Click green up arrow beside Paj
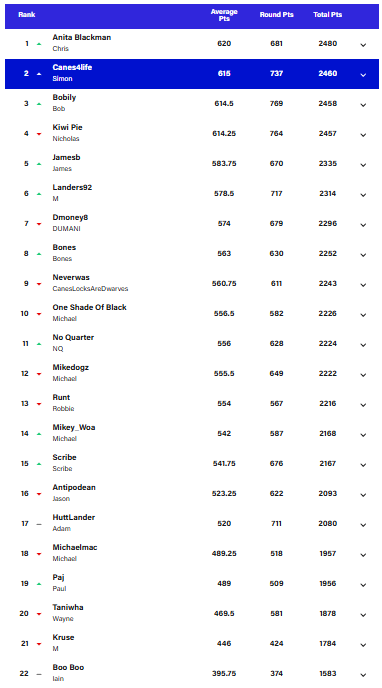Image resolution: width=382 pixels, height=688 pixels. (x=39, y=584)
